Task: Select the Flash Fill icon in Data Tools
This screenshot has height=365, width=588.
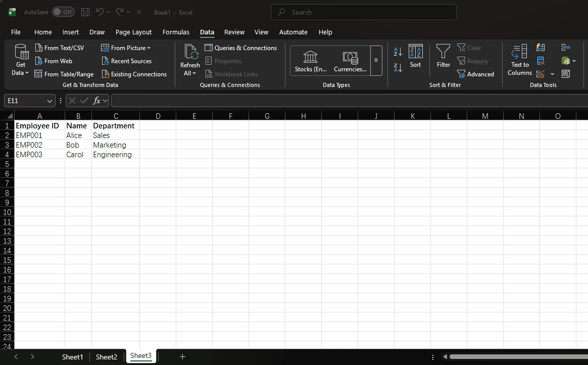Action: coord(541,48)
